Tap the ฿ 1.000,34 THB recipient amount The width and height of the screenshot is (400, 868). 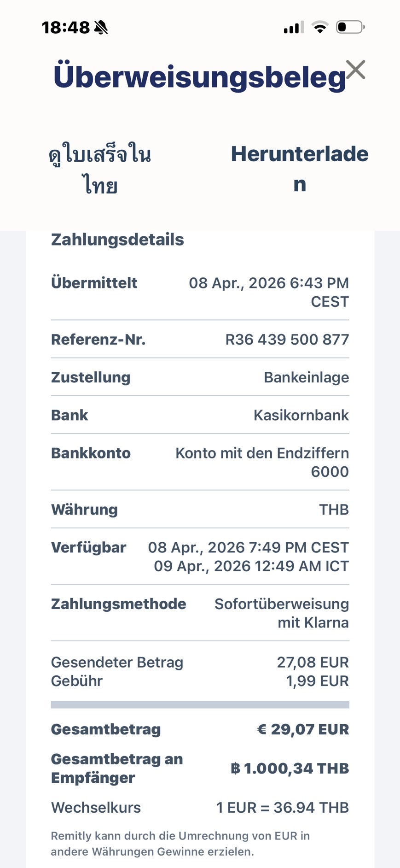click(x=290, y=768)
